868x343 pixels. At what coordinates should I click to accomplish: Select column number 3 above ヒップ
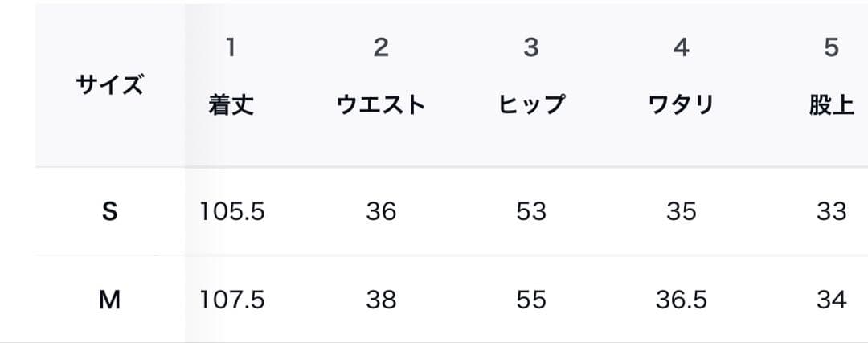point(531,48)
